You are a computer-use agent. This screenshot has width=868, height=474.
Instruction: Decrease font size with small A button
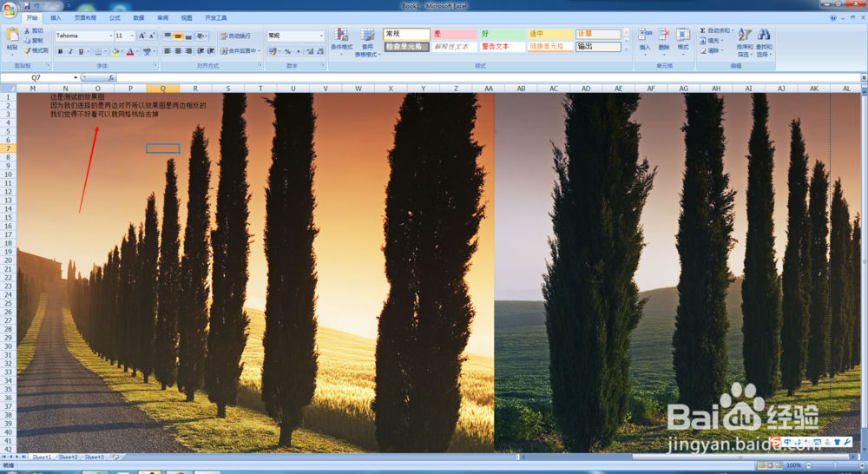coord(152,36)
